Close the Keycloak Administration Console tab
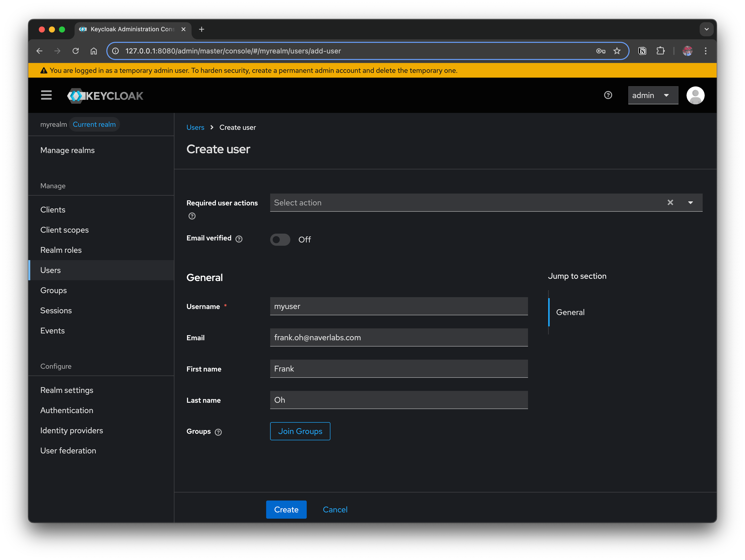Viewport: 745px width, 560px height. (x=183, y=29)
